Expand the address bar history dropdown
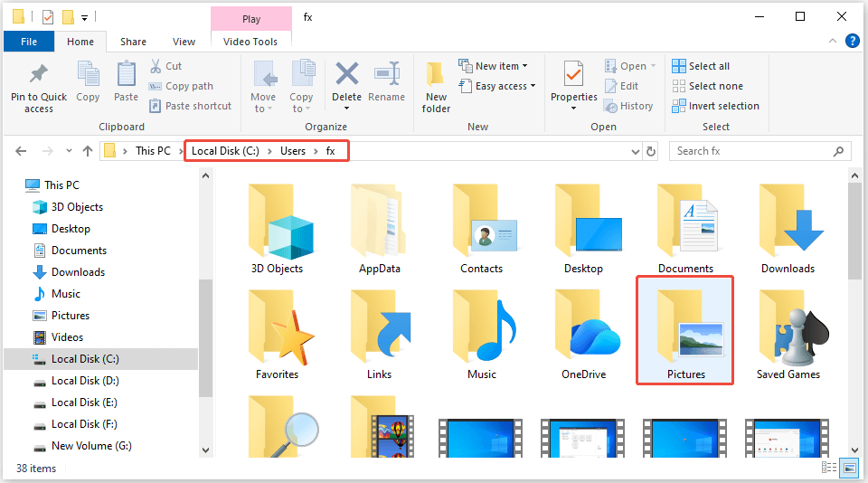868x483 pixels. pos(636,151)
